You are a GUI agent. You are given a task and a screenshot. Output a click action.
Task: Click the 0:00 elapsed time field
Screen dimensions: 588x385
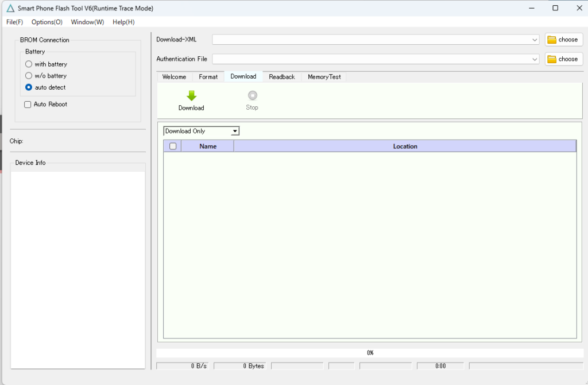click(x=440, y=366)
